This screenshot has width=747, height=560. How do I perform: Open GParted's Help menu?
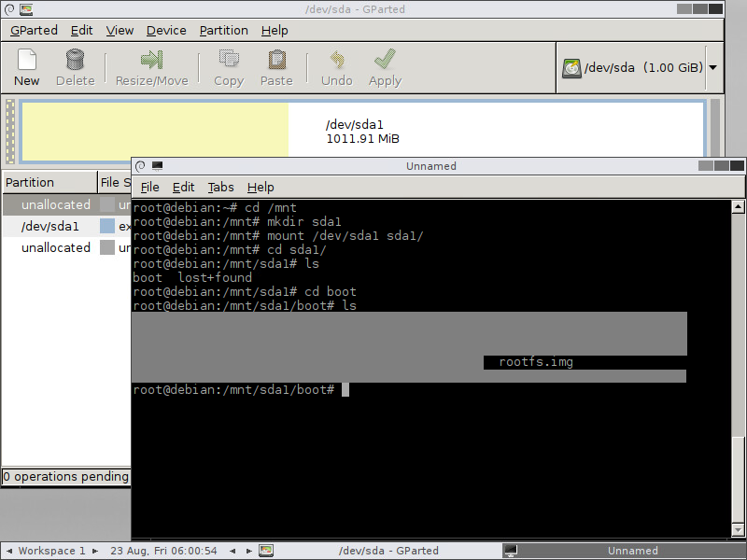[x=275, y=31]
